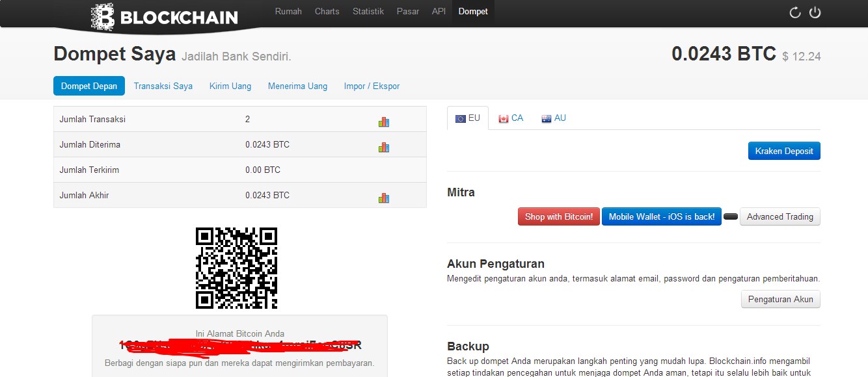Screen dimensions: 868x377
Task: Click the wallet QR code image
Action: 237,268
